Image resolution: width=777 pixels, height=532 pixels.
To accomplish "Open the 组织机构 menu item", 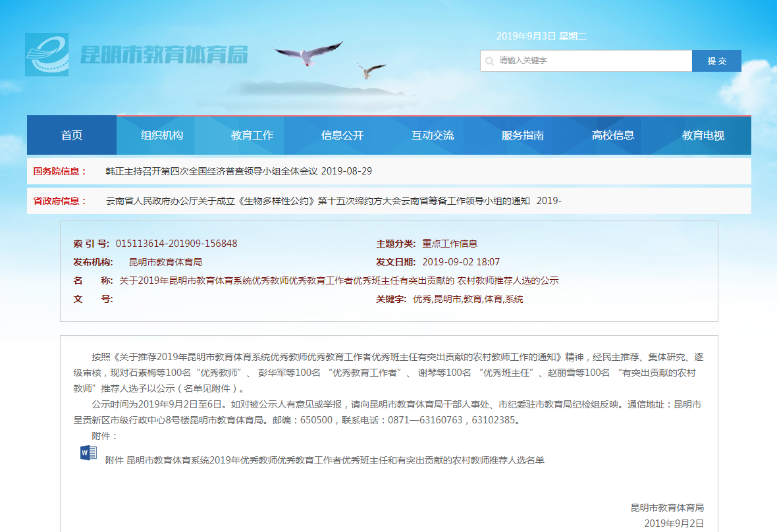I will pos(162,136).
